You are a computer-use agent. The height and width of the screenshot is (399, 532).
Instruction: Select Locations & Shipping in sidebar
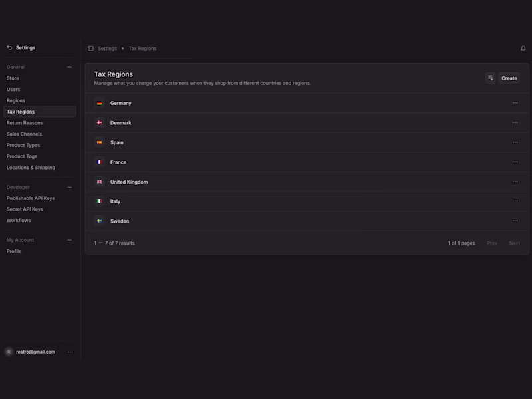click(31, 168)
